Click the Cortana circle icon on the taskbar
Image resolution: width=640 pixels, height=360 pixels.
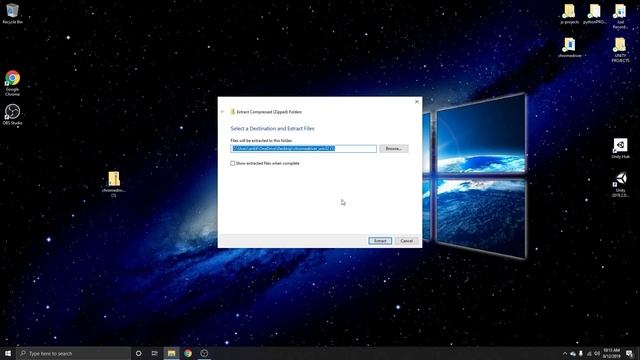pos(138,353)
